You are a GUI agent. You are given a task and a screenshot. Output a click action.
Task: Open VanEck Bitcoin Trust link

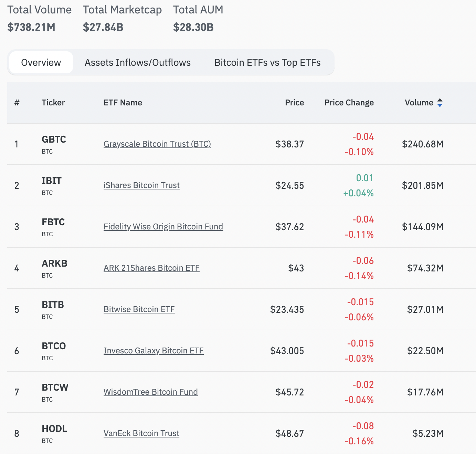pyautogui.click(x=141, y=433)
